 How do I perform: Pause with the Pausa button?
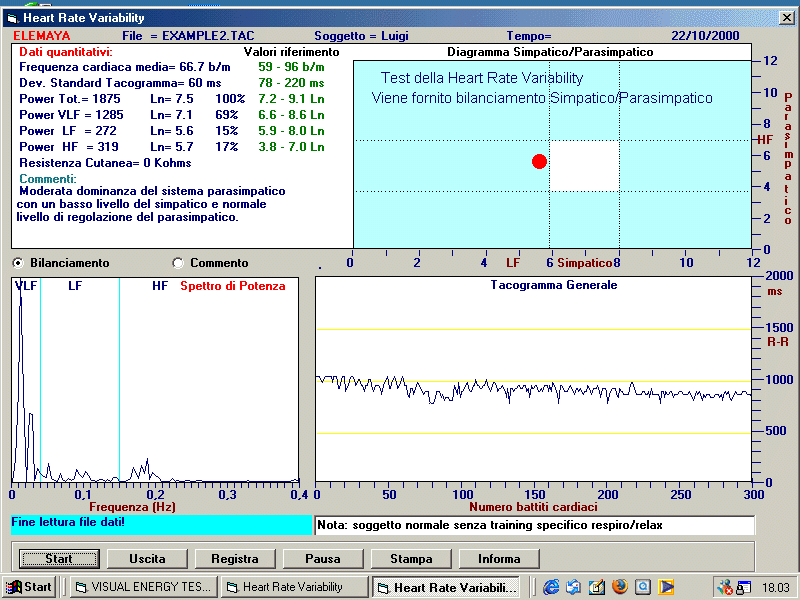point(323,558)
